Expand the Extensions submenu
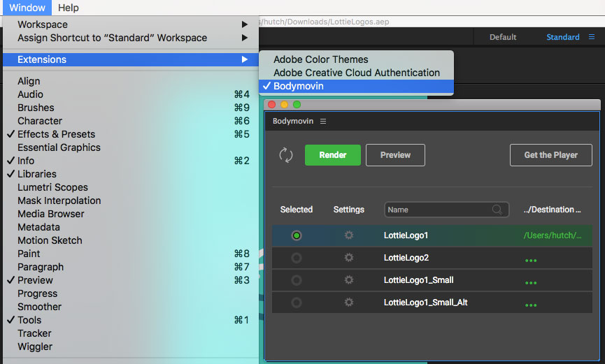605x364 pixels. point(130,59)
